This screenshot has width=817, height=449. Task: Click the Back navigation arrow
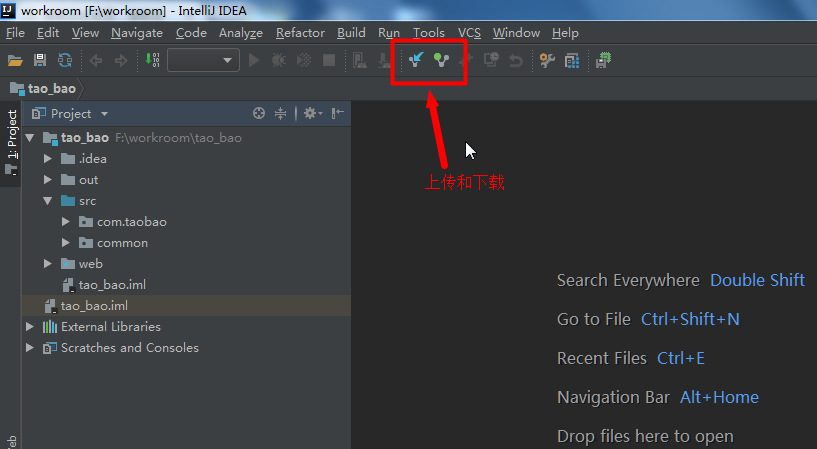[x=96, y=61]
